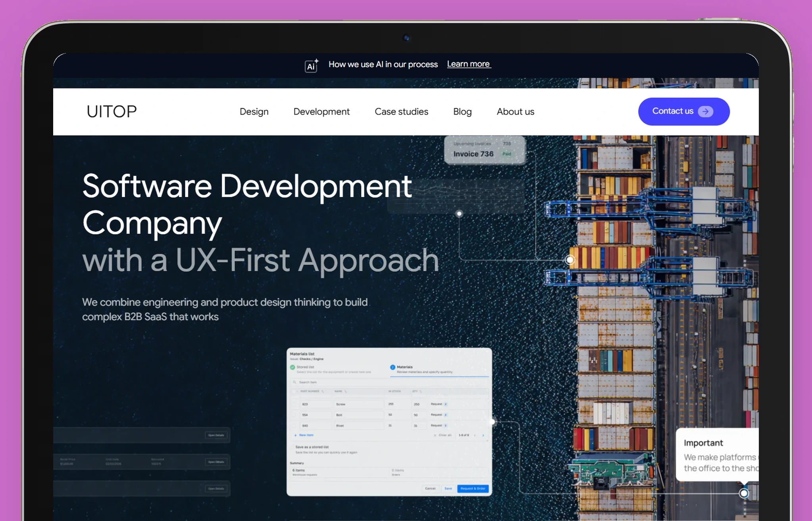Click the UITOP logo
This screenshot has height=521, width=812.
click(112, 112)
